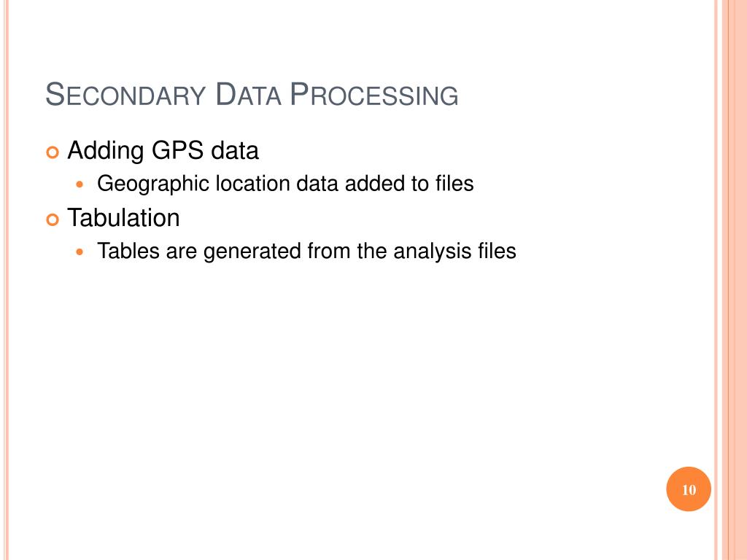Click the word Data in the title
Image resolution: width=747 pixels, height=560 pixels.
pos(248,94)
